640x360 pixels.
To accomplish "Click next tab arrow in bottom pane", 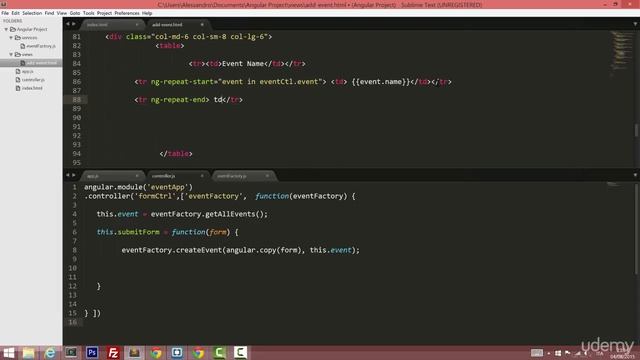I will (74, 175).
